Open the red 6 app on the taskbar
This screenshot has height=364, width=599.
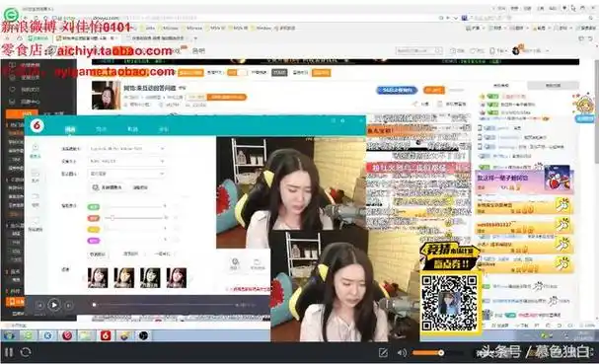[106, 335]
